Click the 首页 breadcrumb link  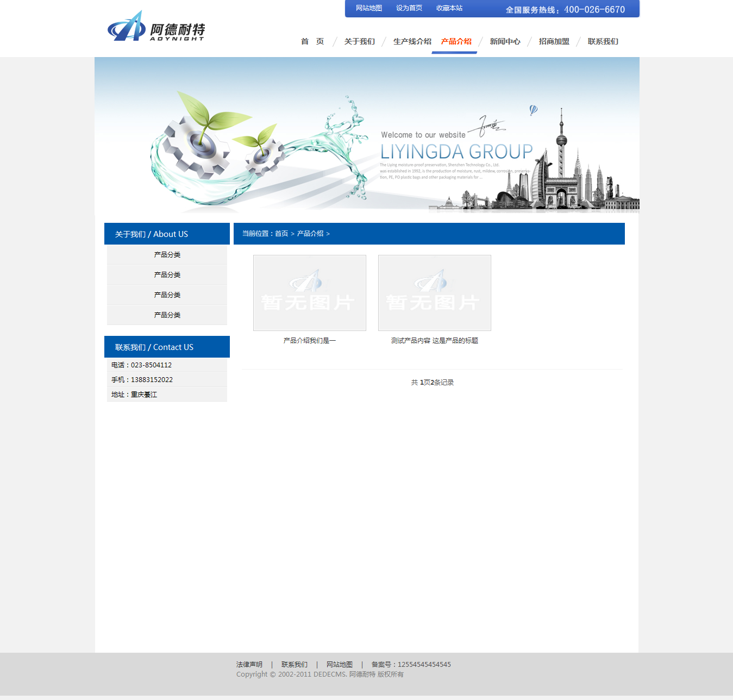[x=281, y=234]
